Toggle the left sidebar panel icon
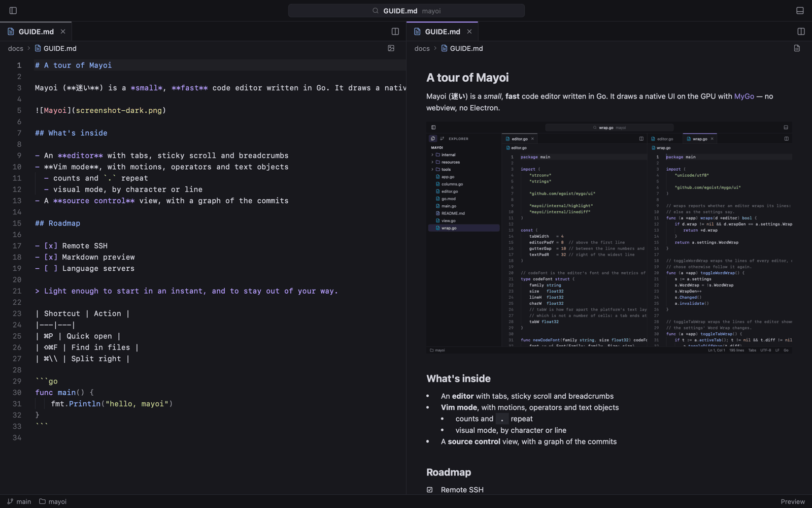Viewport: 812px width, 508px height. tap(13, 11)
